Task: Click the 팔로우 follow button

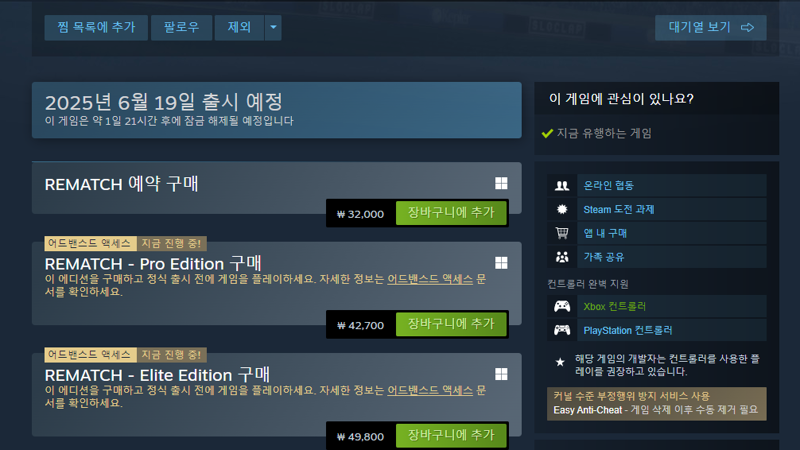Action: pyautogui.click(x=181, y=27)
